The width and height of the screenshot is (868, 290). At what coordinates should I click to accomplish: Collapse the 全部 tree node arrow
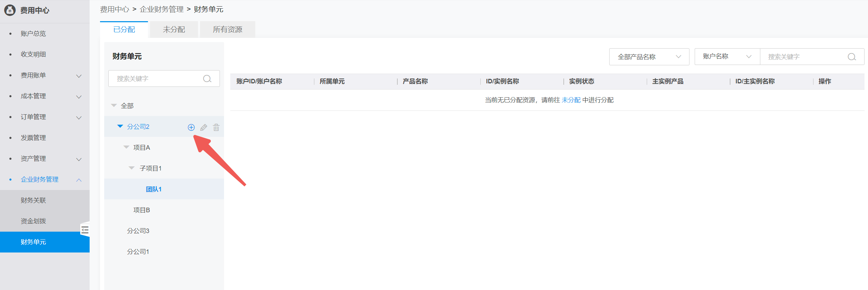coord(114,106)
